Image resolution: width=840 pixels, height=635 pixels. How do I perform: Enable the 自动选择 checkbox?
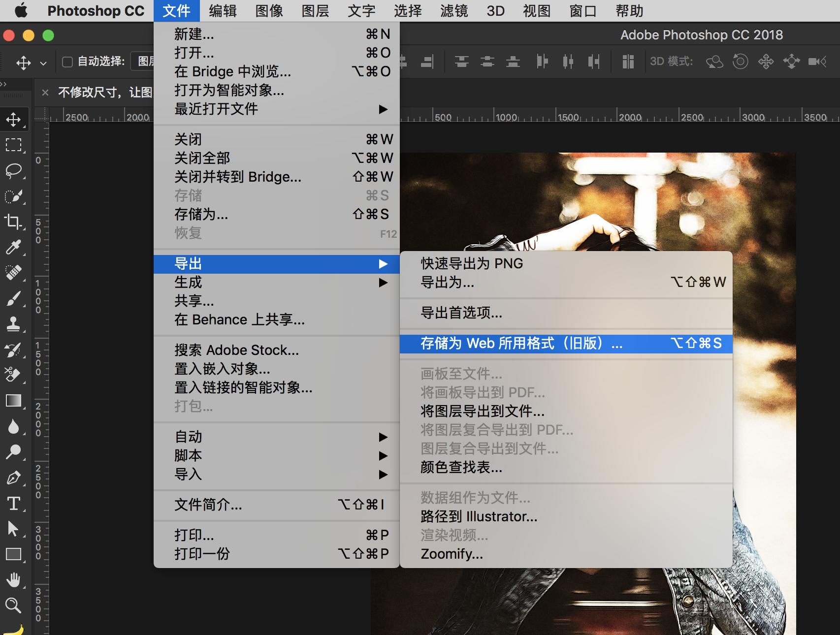click(67, 61)
